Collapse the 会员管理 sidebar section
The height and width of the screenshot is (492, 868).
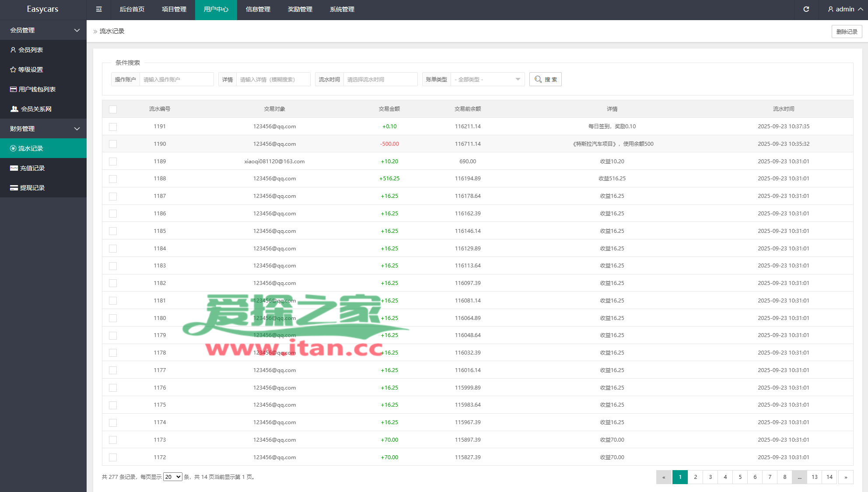43,30
